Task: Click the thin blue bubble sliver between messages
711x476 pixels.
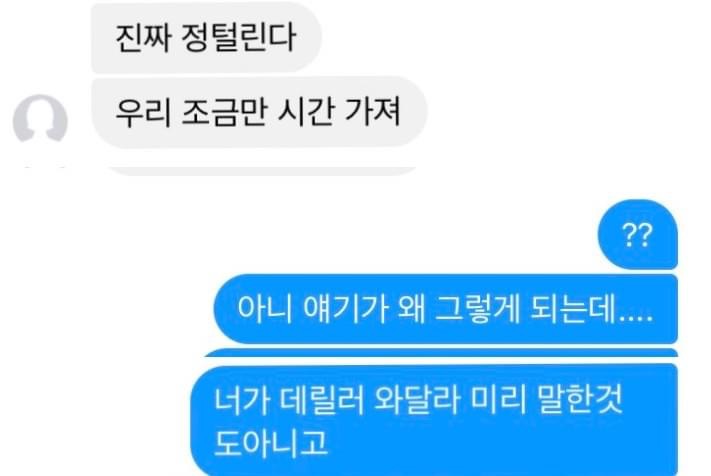Action: (x=441, y=353)
